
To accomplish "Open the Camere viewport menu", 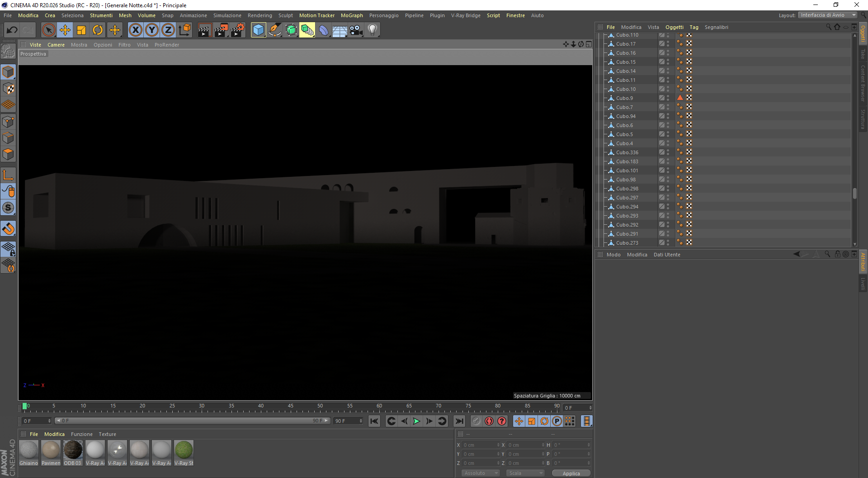I will coord(56,45).
